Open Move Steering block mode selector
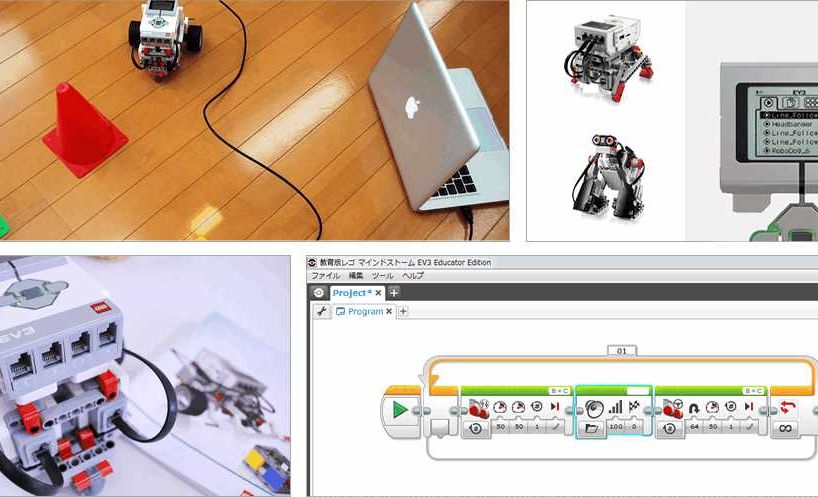Screen dimensions: 818x497 670,429
